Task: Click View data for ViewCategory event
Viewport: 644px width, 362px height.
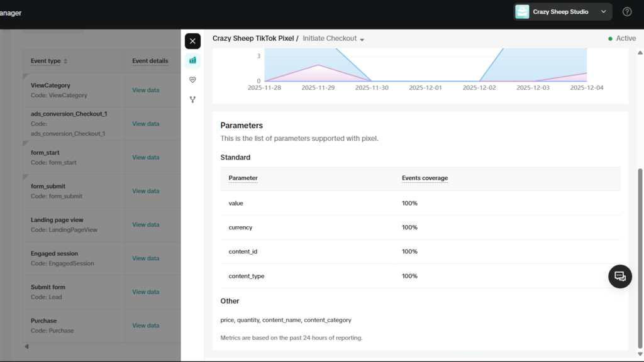Action: 145,90
